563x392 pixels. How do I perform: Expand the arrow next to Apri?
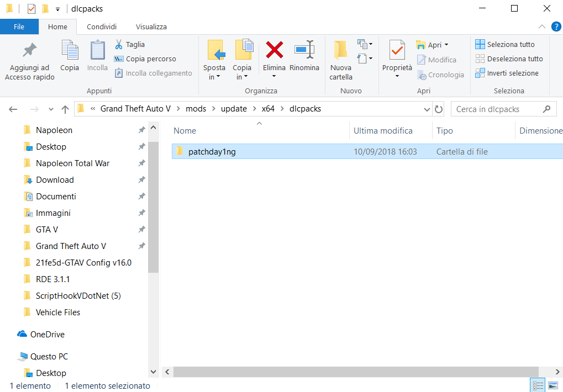point(446,45)
